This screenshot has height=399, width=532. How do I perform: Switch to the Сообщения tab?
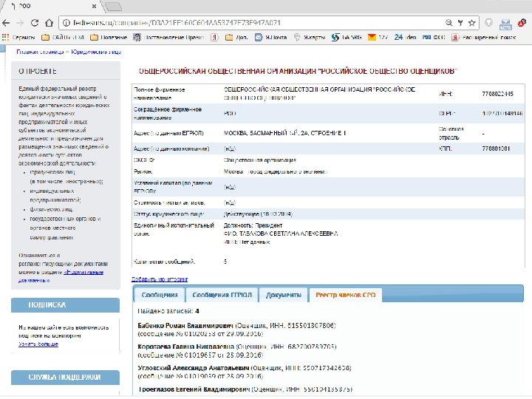pyautogui.click(x=160, y=295)
